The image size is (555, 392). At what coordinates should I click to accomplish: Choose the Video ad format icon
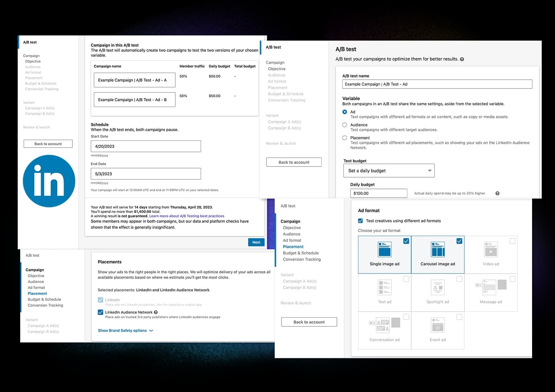(491, 250)
